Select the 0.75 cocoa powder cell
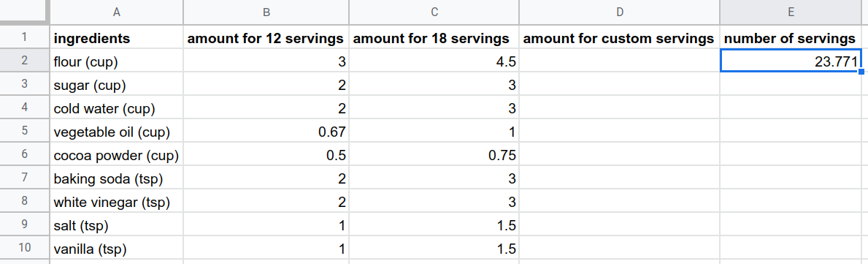 click(434, 155)
